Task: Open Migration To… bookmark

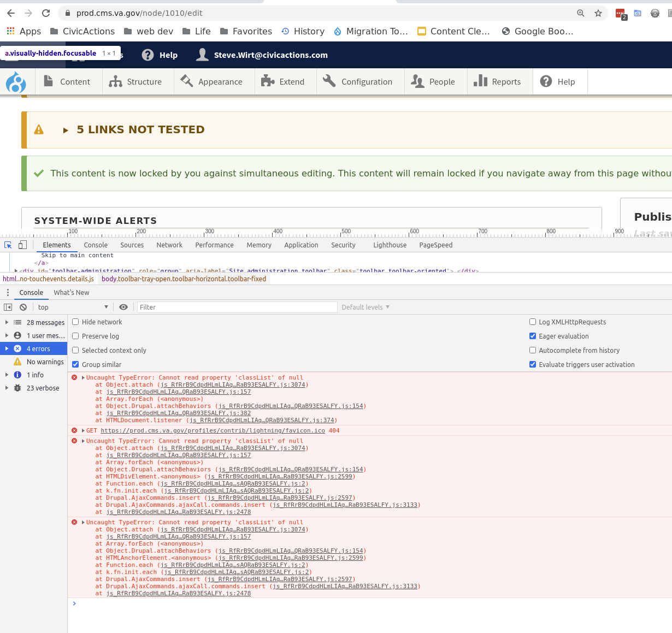Action: [x=371, y=31]
